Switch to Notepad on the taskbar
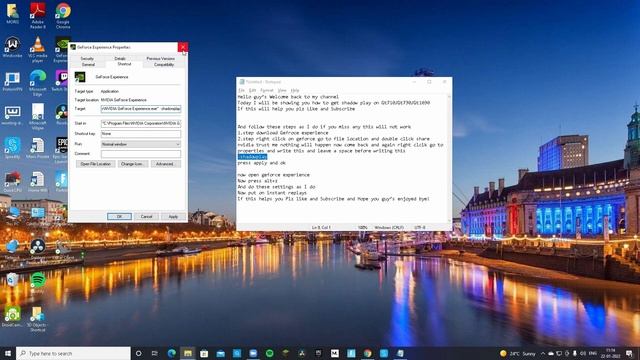640x360 pixels. 400,353
